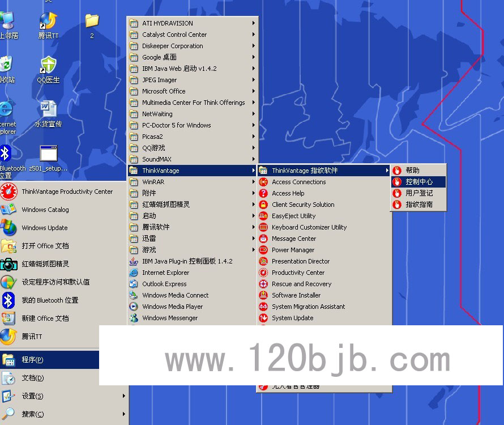
Task: Launch 腾讯TT from the Start menu
Action: click(x=50, y=337)
